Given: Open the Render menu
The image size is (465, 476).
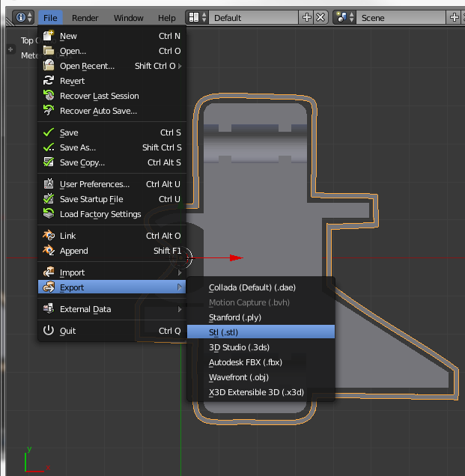Looking at the screenshot, I should [x=85, y=17].
